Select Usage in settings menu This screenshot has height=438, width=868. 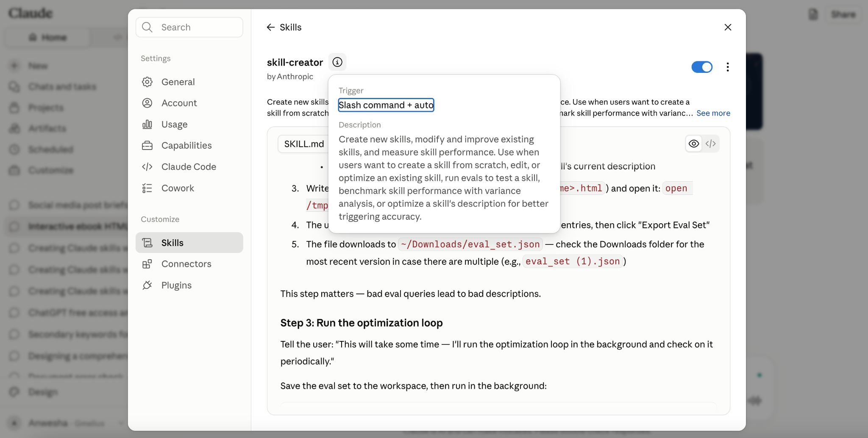(189, 124)
